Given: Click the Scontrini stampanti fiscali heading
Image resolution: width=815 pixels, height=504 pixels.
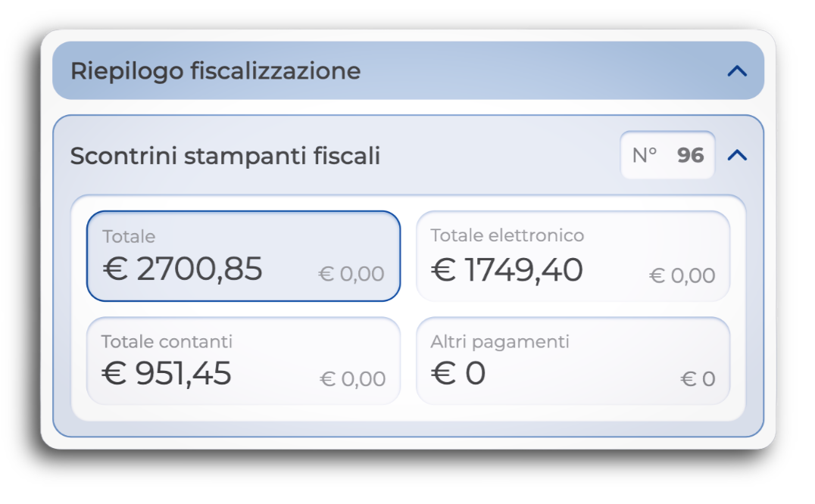Looking at the screenshot, I should click(x=225, y=156).
